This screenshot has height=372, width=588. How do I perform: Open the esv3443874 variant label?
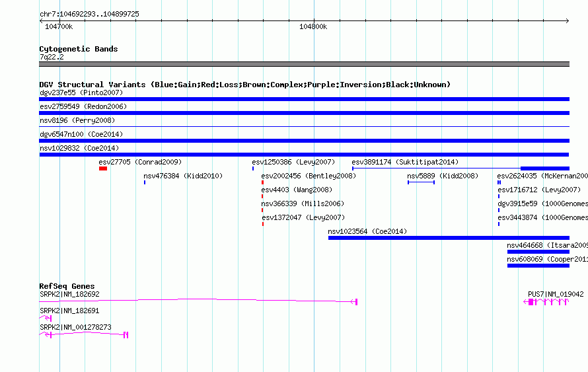tap(542, 217)
